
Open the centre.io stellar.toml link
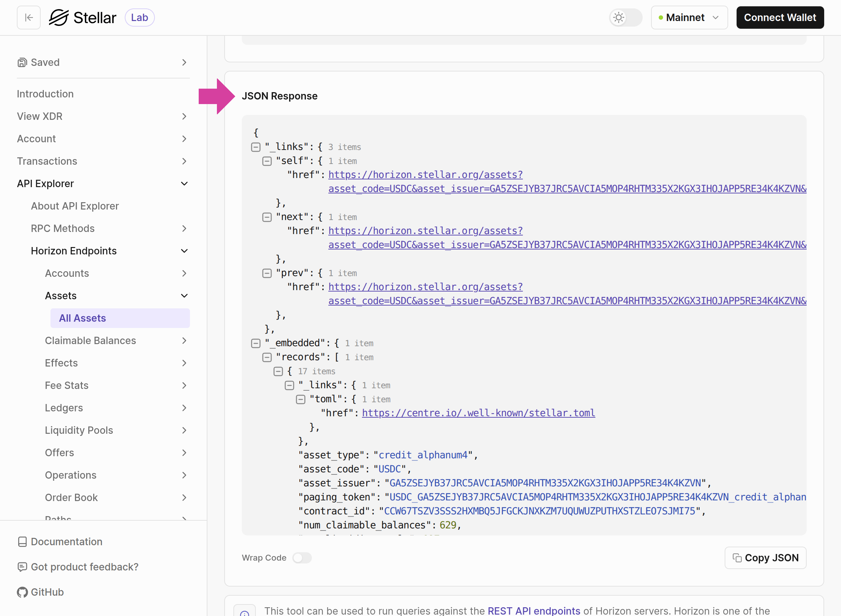coord(478,413)
